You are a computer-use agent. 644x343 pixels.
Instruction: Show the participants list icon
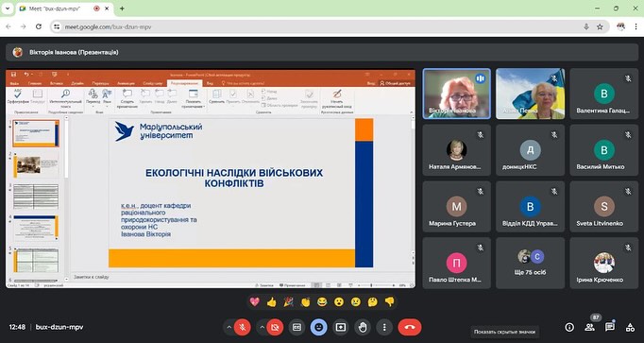(590, 327)
